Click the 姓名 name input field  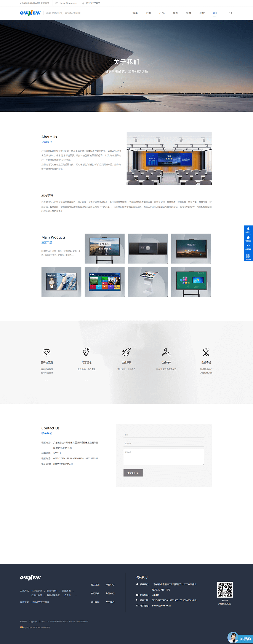pyautogui.click(x=164, y=435)
